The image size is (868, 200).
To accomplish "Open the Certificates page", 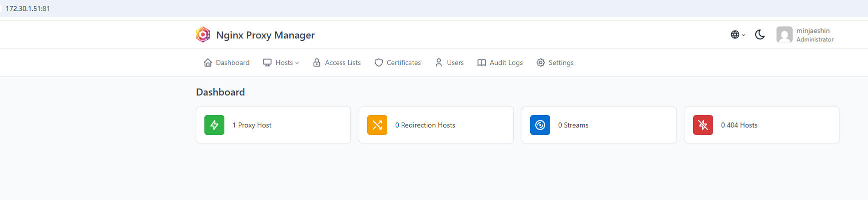I will (398, 62).
